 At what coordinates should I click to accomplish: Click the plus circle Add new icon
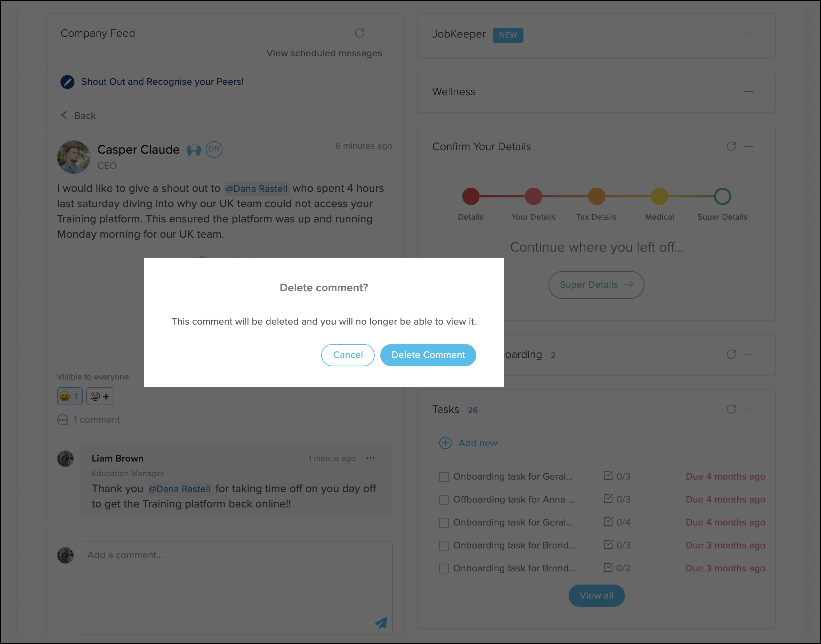click(445, 443)
